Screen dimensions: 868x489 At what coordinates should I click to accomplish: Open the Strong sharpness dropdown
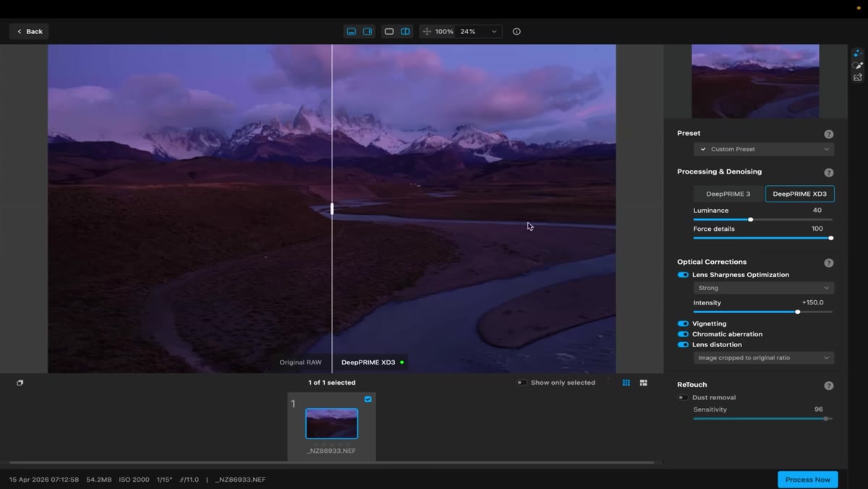[x=764, y=288]
